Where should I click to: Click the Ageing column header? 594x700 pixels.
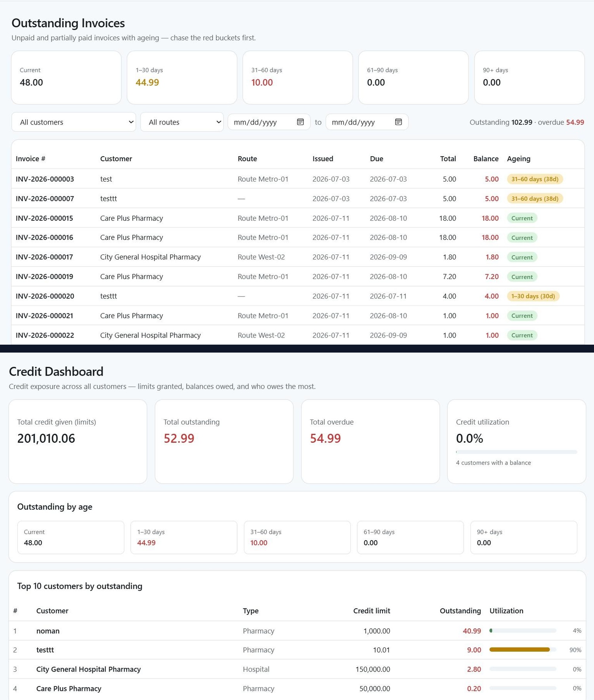[x=518, y=159]
